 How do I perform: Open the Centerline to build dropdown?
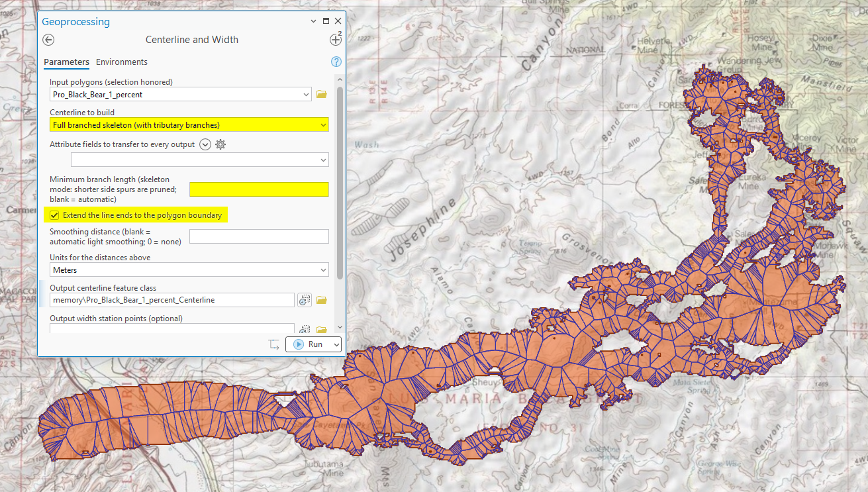click(323, 125)
